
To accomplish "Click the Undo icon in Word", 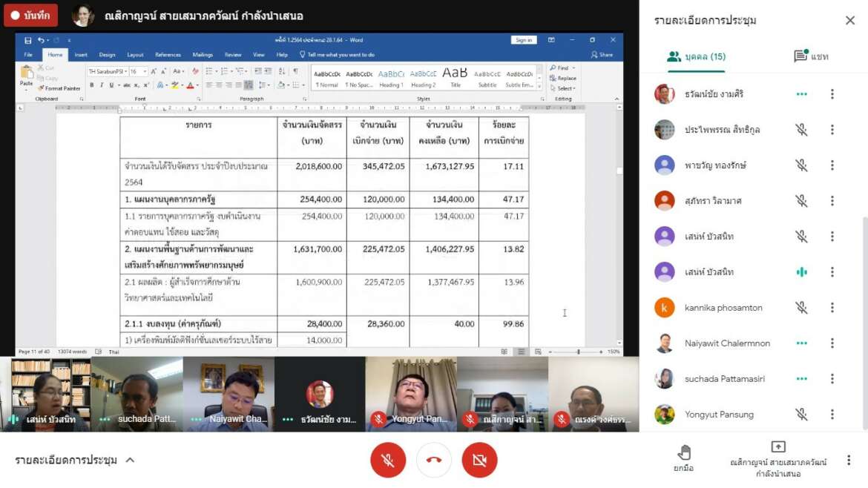I will point(41,40).
